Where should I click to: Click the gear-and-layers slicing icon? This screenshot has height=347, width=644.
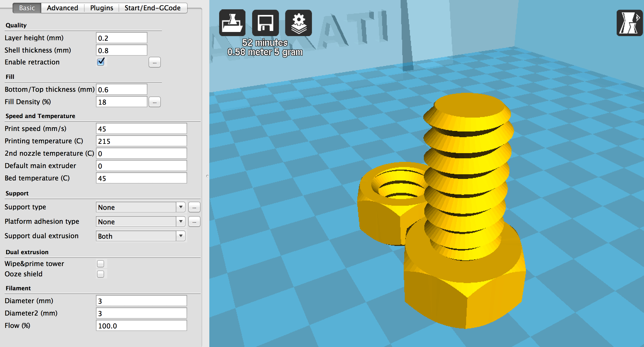point(298,23)
